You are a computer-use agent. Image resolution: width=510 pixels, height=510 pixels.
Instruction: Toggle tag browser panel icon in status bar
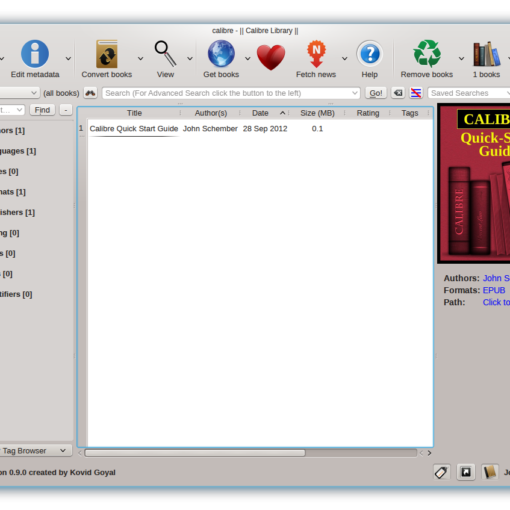(x=442, y=472)
